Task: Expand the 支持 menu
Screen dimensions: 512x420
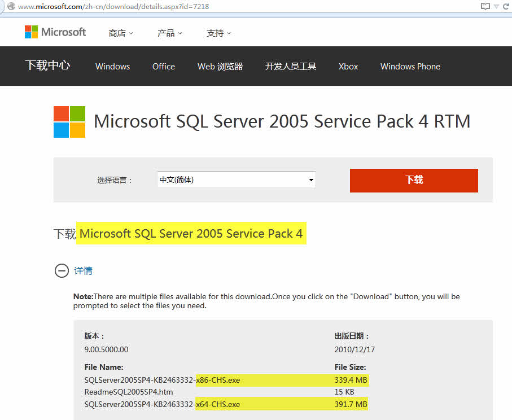Action: (x=219, y=33)
